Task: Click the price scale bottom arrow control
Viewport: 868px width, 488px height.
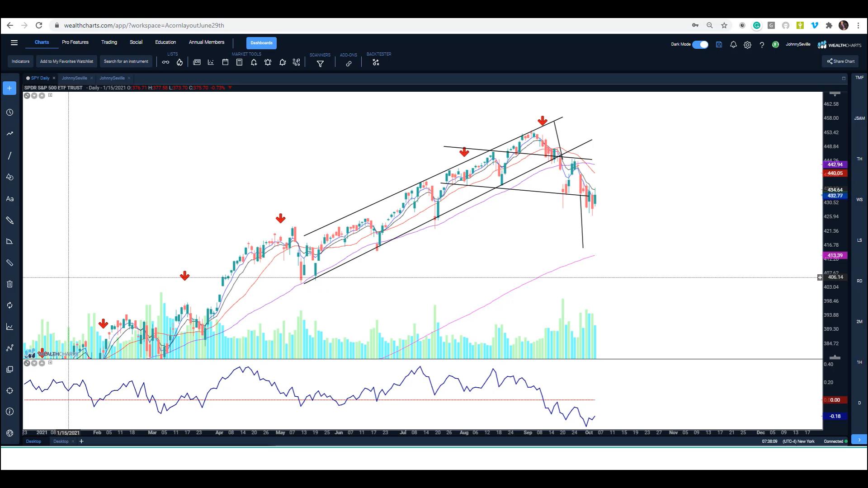Action: pos(835,357)
